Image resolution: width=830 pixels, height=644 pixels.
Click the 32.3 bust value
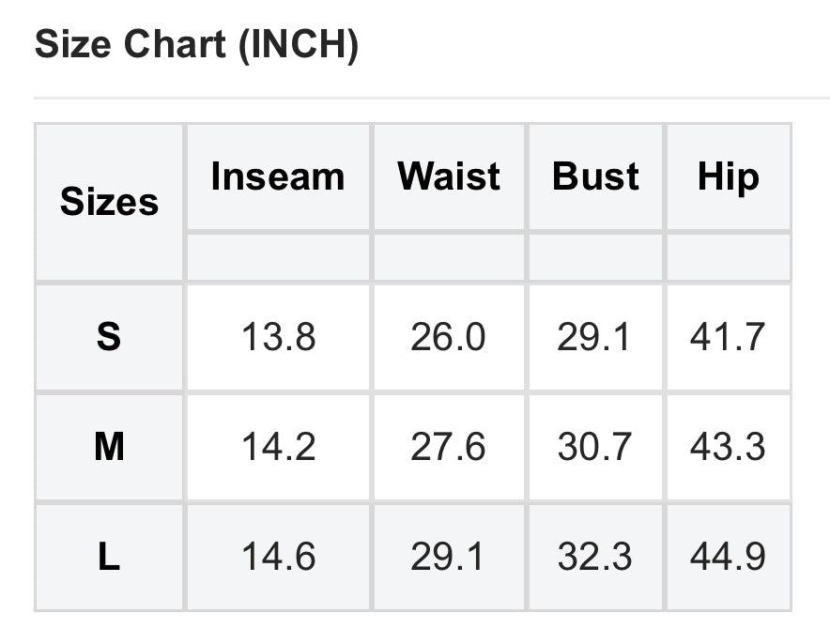(x=594, y=558)
